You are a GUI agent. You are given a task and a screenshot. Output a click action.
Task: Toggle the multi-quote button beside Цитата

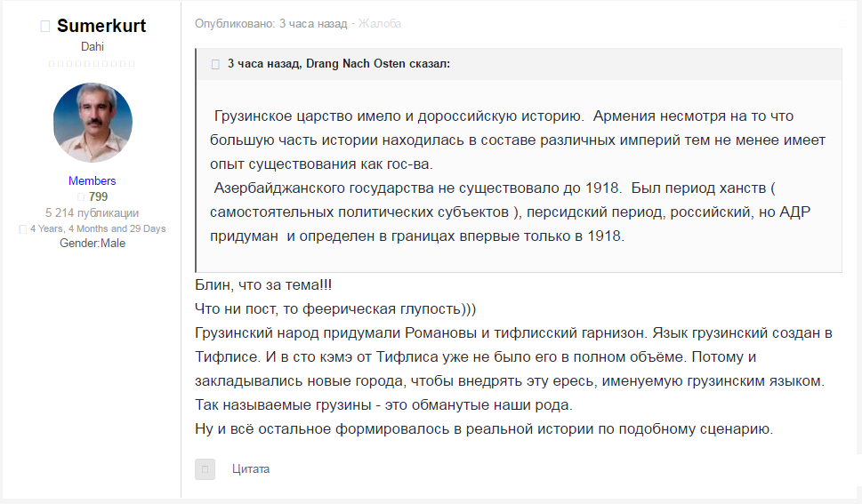[x=205, y=469]
